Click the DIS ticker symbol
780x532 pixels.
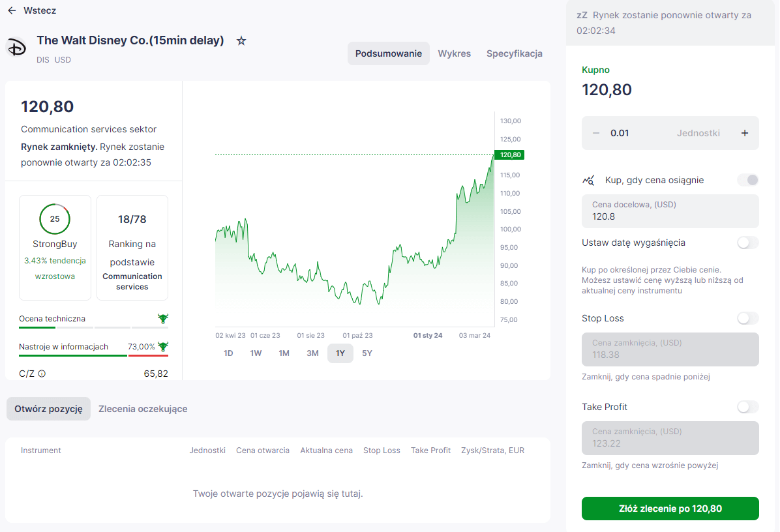click(43, 60)
